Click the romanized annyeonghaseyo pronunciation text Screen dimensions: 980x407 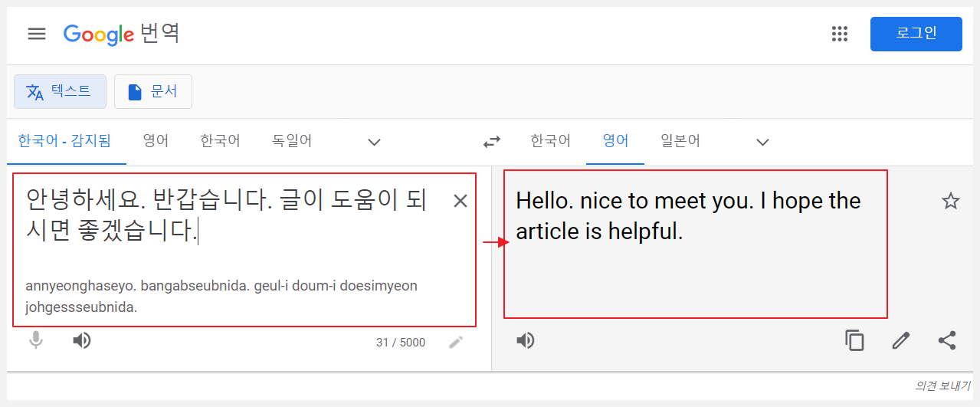(221, 297)
